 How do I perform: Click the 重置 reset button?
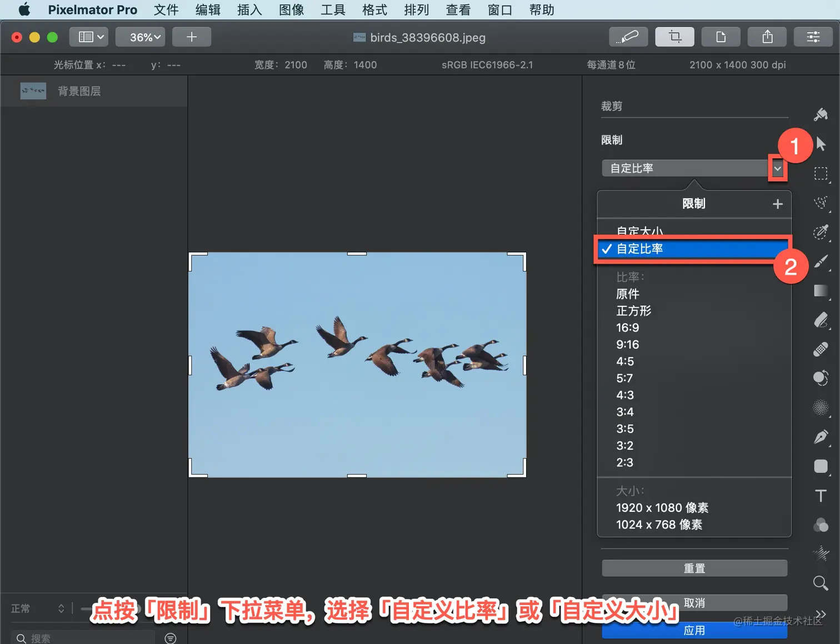(x=694, y=568)
